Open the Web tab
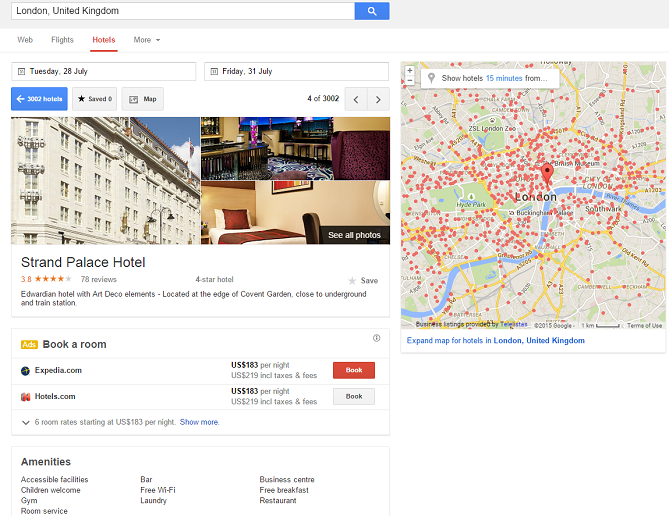Viewport: 669px width, 516px height. pyautogui.click(x=25, y=40)
